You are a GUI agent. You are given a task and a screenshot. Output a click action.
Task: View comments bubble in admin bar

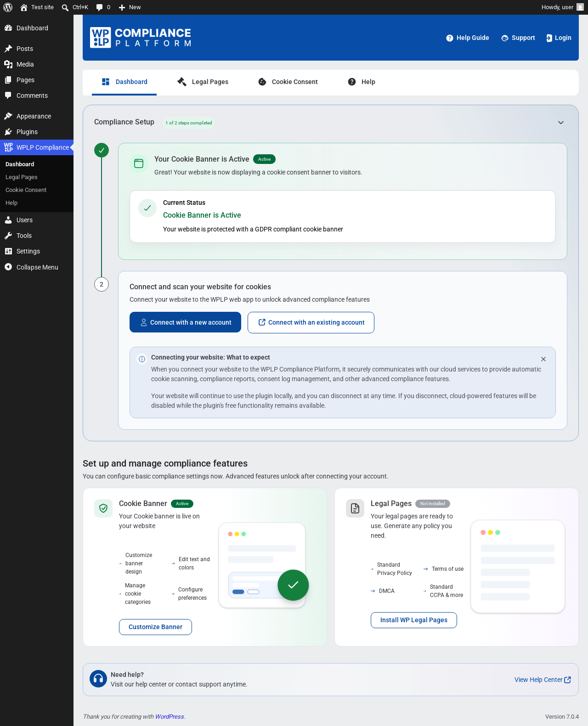[99, 7]
